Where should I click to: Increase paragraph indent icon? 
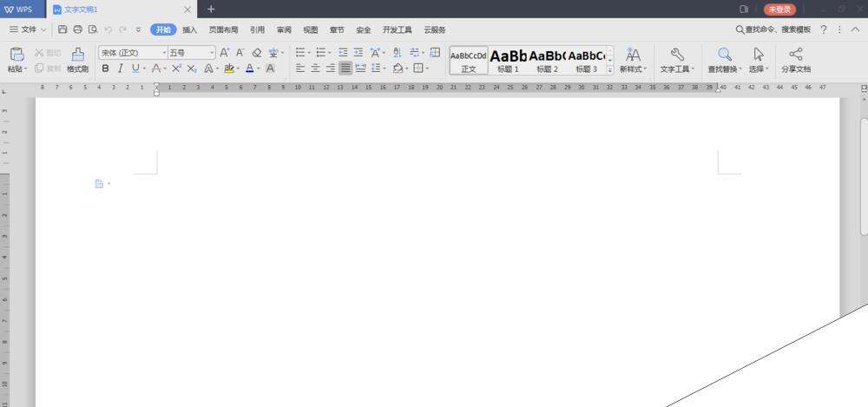click(358, 53)
